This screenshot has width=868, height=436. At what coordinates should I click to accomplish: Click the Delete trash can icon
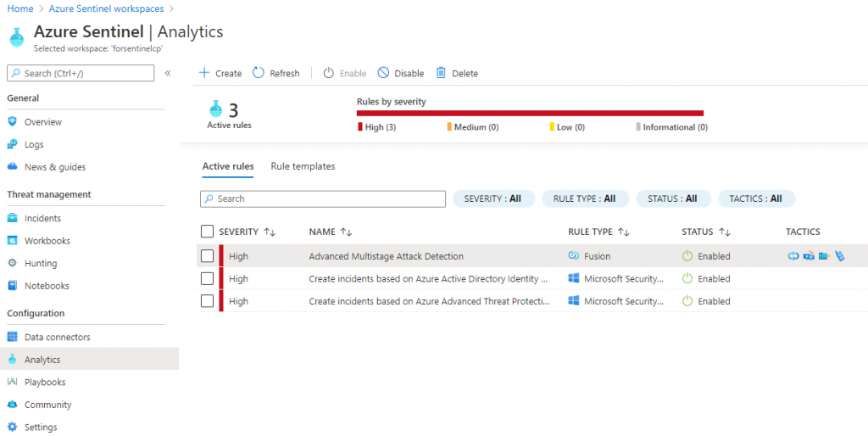point(441,73)
